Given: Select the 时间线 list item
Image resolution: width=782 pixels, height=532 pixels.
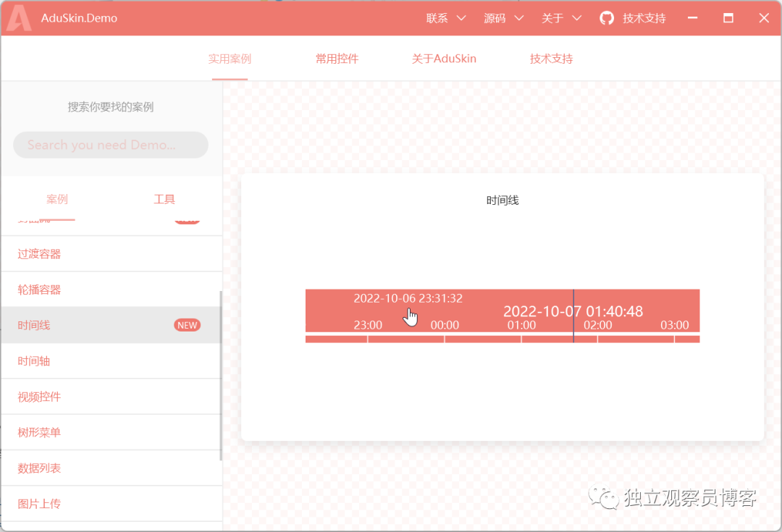Looking at the screenshot, I should point(112,325).
